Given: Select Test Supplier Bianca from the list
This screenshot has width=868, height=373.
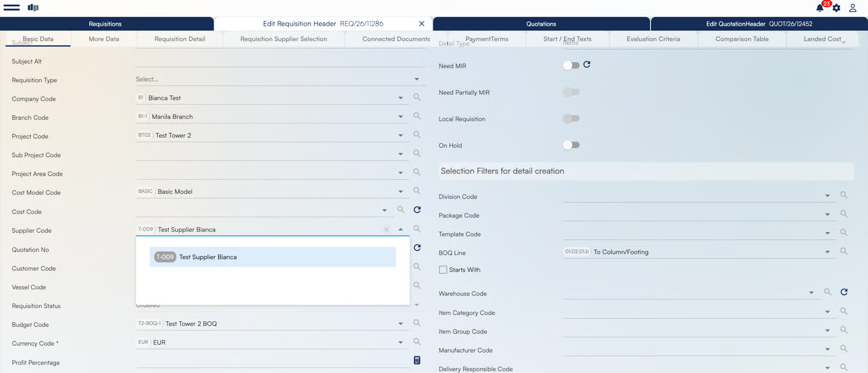Looking at the screenshot, I should click(x=272, y=257).
